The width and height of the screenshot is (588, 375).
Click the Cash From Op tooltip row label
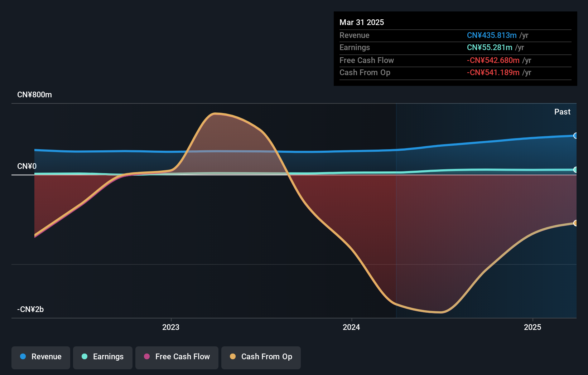coord(365,73)
